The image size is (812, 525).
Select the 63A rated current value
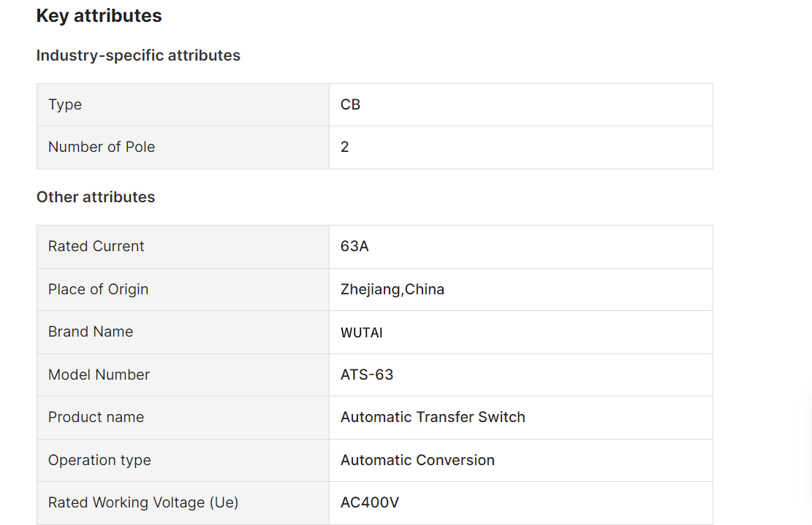[354, 246]
